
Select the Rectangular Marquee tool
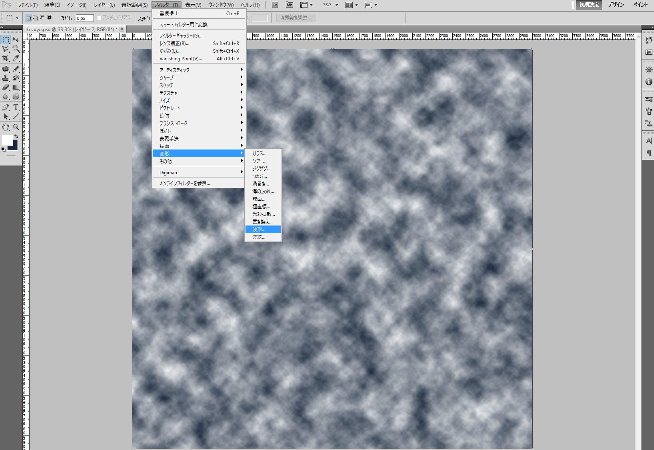click(x=6, y=40)
